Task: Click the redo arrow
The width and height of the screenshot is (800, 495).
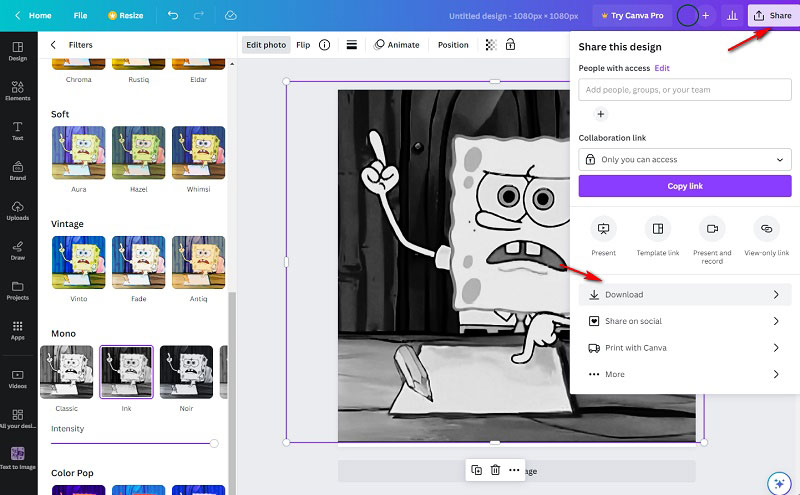Action: [199, 15]
